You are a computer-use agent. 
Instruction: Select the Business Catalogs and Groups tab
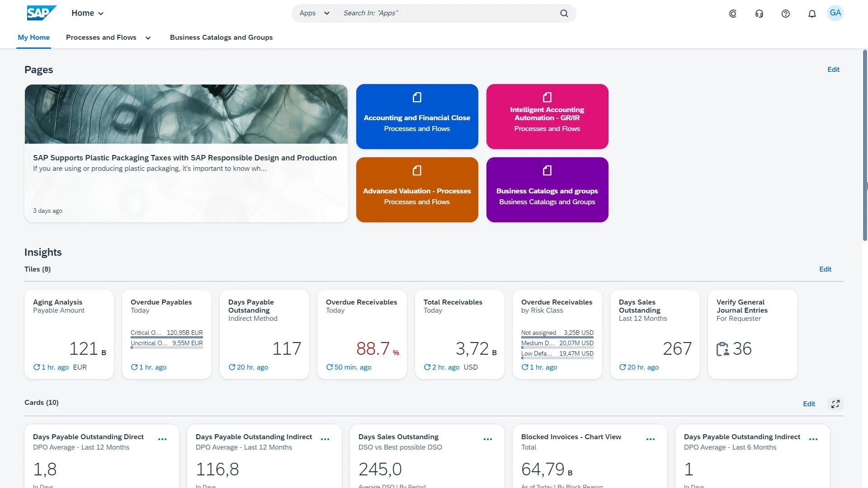pos(221,37)
